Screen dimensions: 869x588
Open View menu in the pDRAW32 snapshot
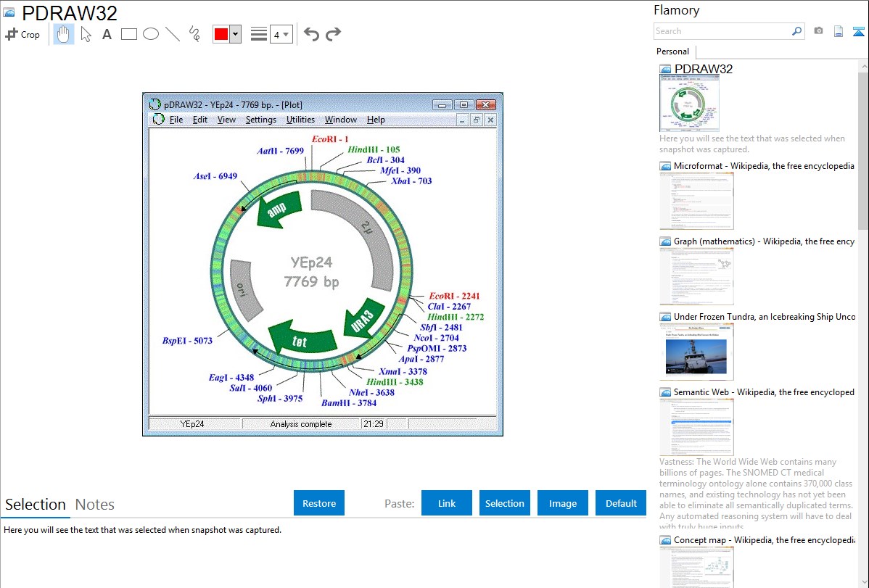pyautogui.click(x=226, y=120)
